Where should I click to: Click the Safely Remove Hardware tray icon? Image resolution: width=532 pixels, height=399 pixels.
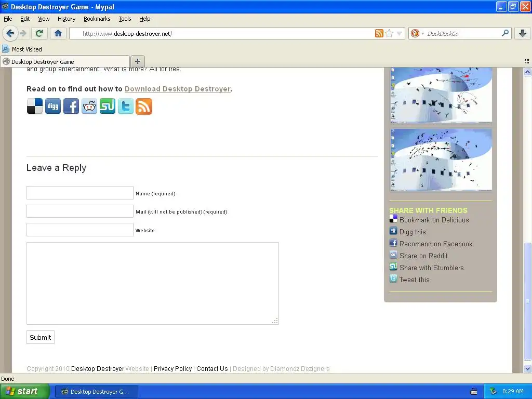point(494,392)
